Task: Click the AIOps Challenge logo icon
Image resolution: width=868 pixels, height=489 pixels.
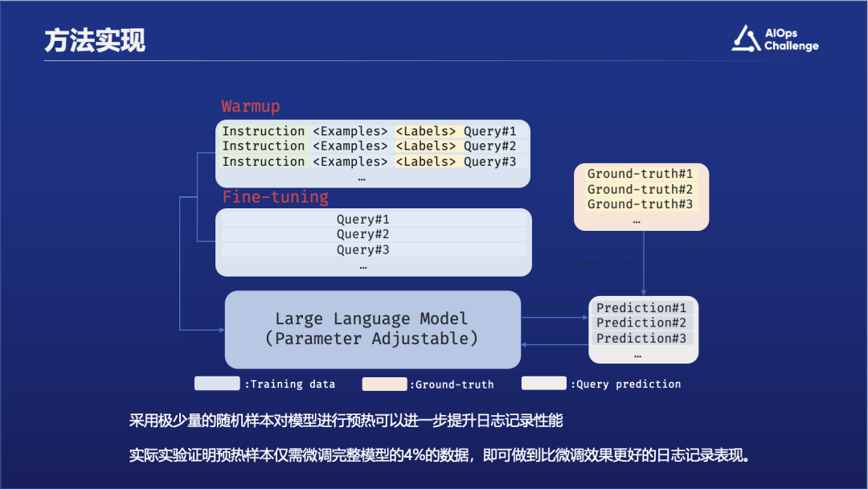Action: tap(745, 39)
